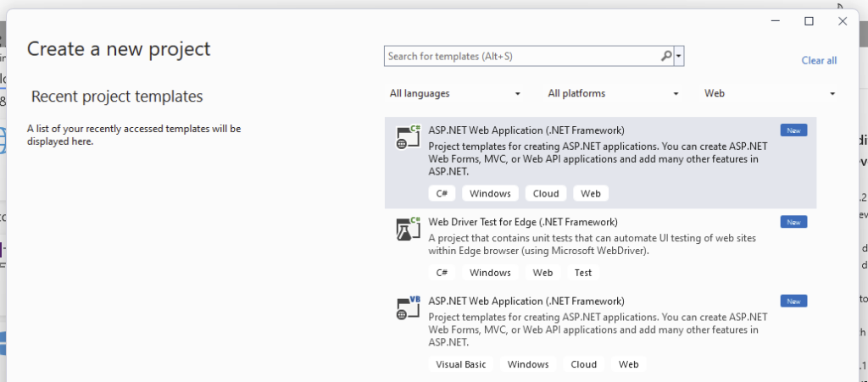The width and height of the screenshot is (868, 382).
Task: Click the Clear all link
Action: (x=819, y=60)
